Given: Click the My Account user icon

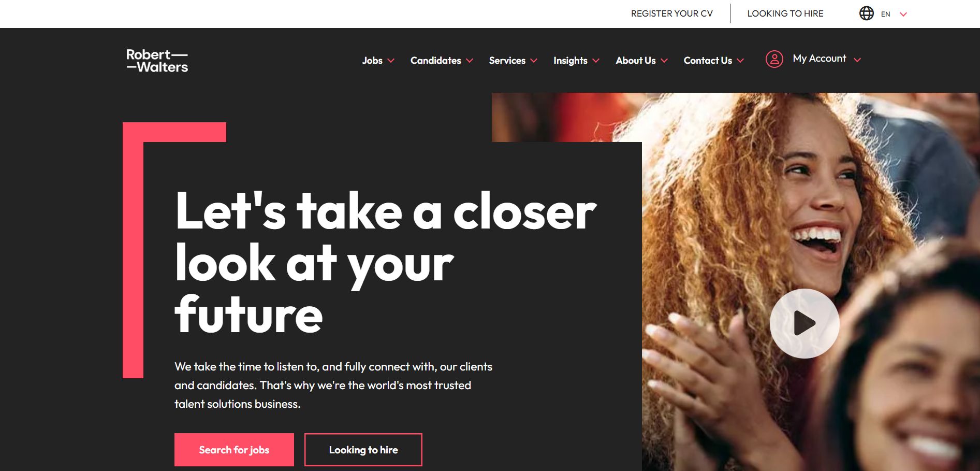Looking at the screenshot, I should pos(774,59).
